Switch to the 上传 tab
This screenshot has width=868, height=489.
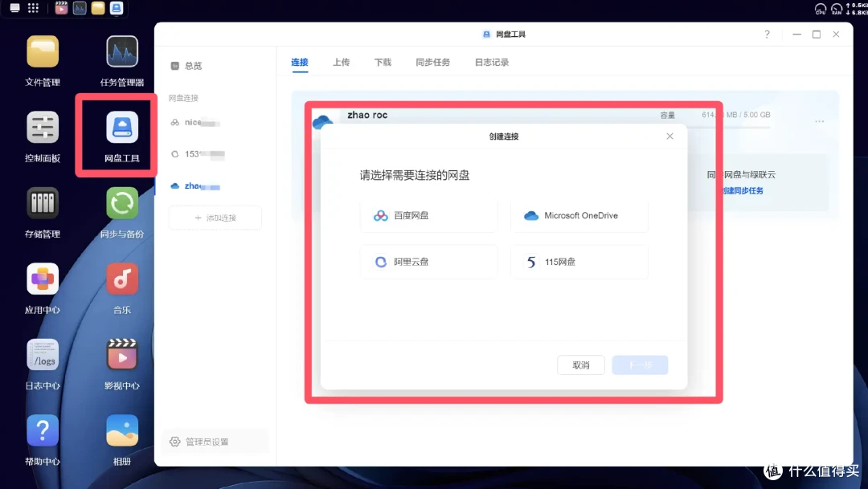[341, 63]
